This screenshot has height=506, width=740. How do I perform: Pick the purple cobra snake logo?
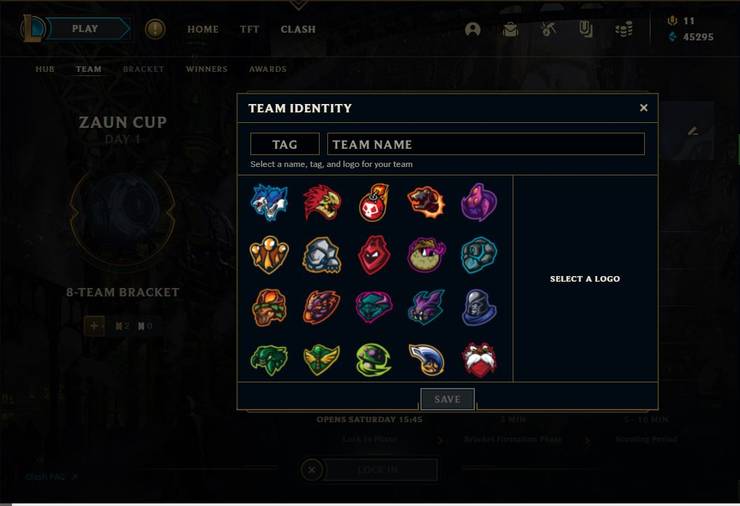click(x=479, y=202)
